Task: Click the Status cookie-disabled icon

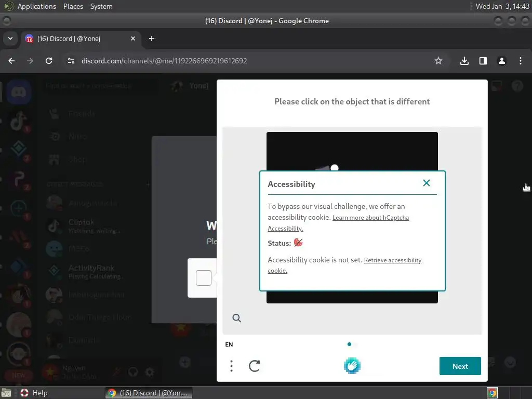Action: tap(298, 243)
